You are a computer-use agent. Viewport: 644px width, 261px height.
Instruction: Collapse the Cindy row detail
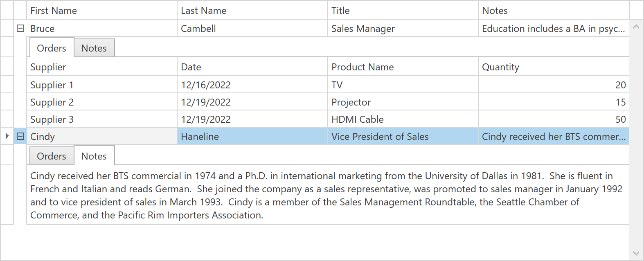[20, 136]
